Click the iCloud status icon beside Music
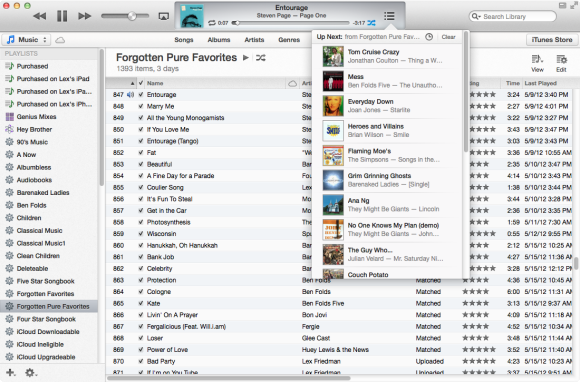580x382 pixels. [60, 40]
